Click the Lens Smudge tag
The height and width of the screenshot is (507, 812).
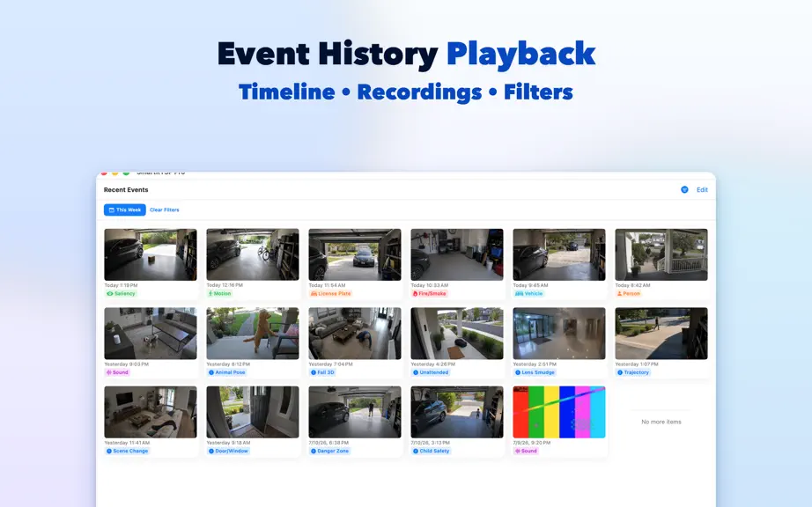click(x=535, y=372)
